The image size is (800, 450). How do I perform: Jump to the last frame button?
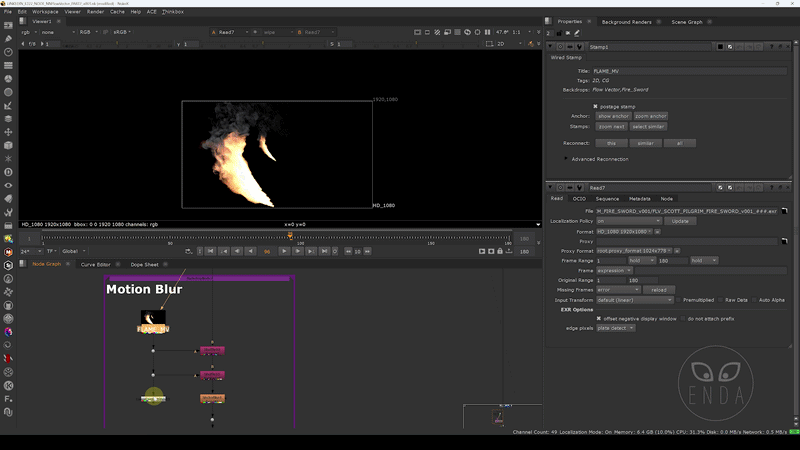coord(324,251)
